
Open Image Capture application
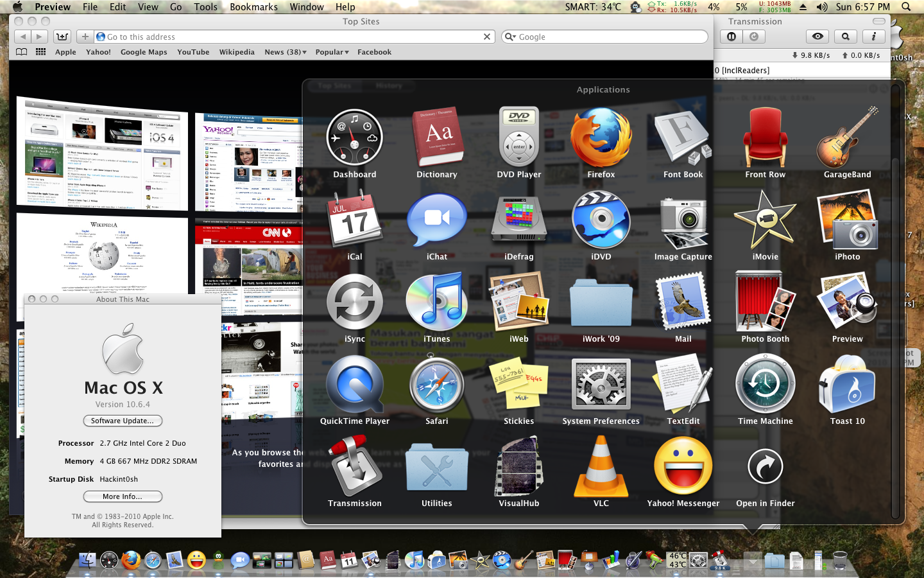pyautogui.click(x=683, y=222)
